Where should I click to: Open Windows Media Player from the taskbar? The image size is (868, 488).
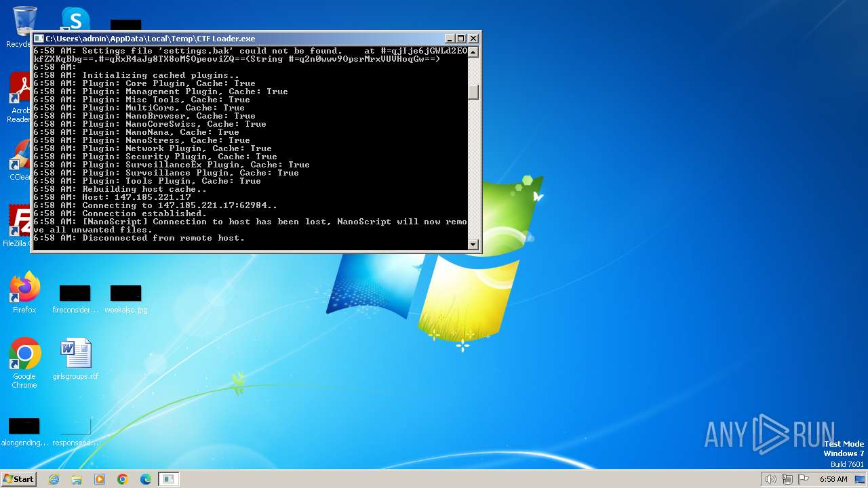(100, 479)
